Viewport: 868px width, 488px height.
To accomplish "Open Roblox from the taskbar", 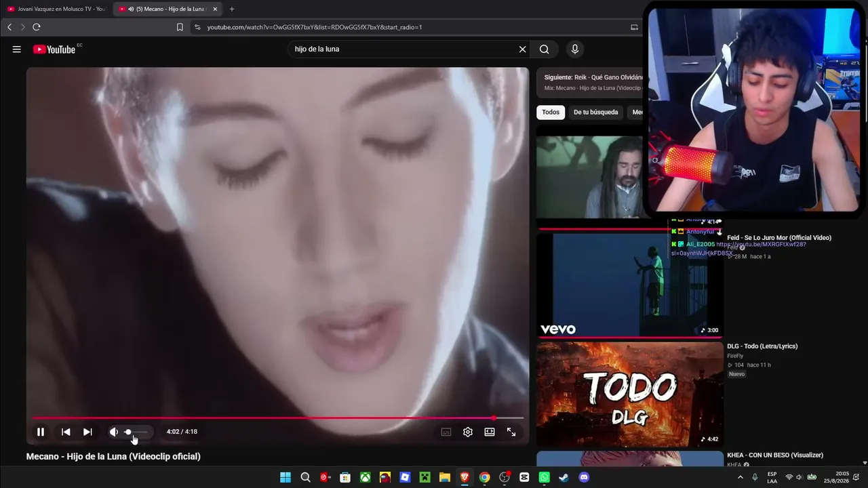I will [x=405, y=477].
